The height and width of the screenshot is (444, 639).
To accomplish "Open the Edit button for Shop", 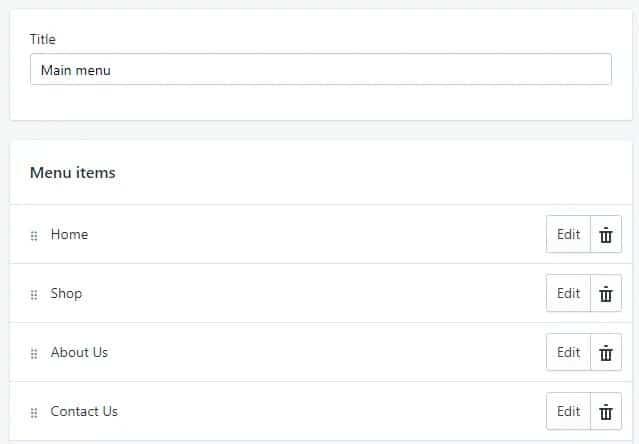I will [x=568, y=294].
